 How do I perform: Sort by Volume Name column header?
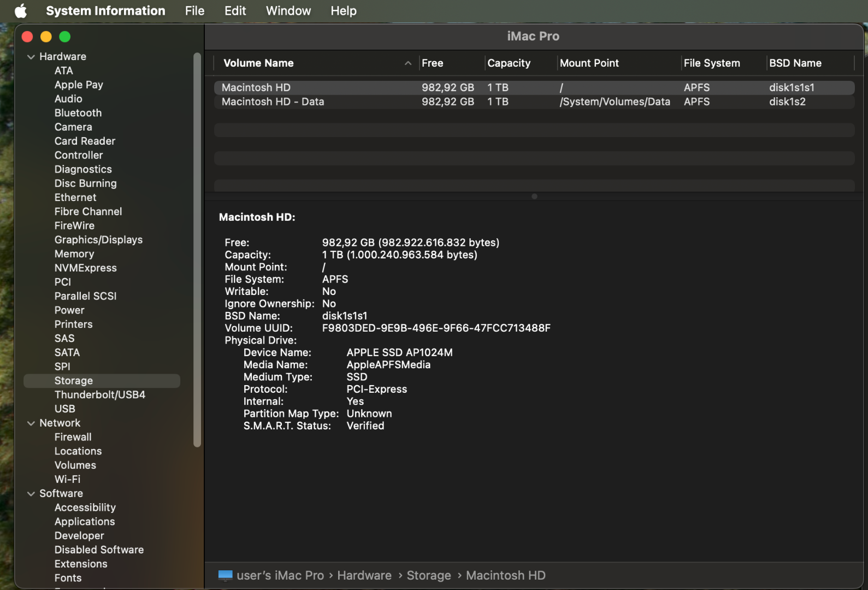pyautogui.click(x=258, y=63)
